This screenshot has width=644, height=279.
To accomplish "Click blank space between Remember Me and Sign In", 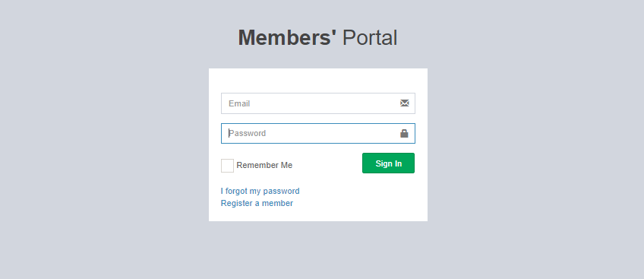I will 327,164.
